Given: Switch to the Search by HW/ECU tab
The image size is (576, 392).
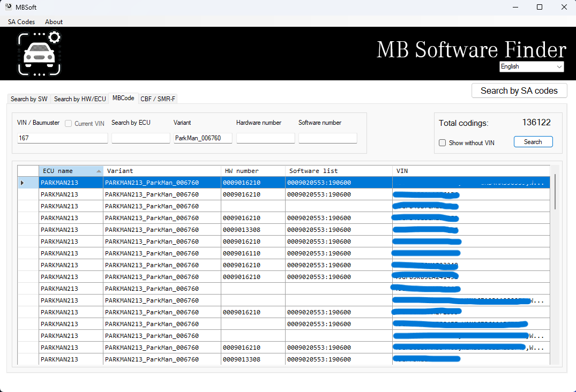Looking at the screenshot, I should pyautogui.click(x=80, y=99).
